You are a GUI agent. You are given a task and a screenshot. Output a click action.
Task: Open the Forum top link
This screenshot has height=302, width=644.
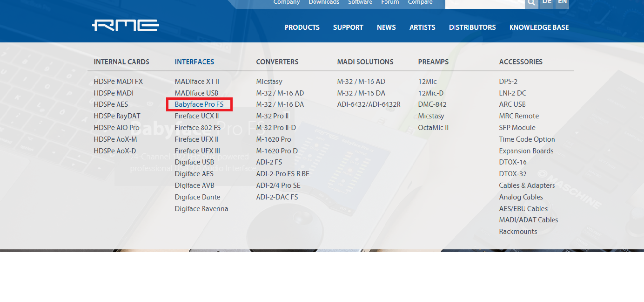coord(390,2)
